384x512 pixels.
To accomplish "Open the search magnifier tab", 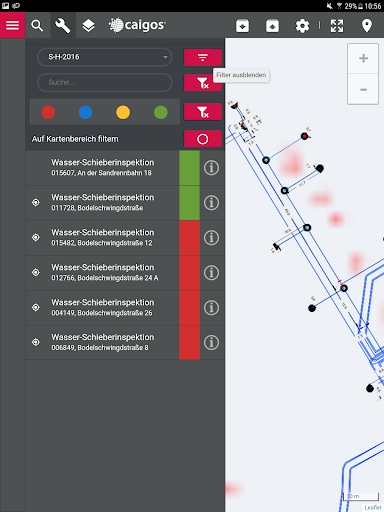I will click(37, 25).
